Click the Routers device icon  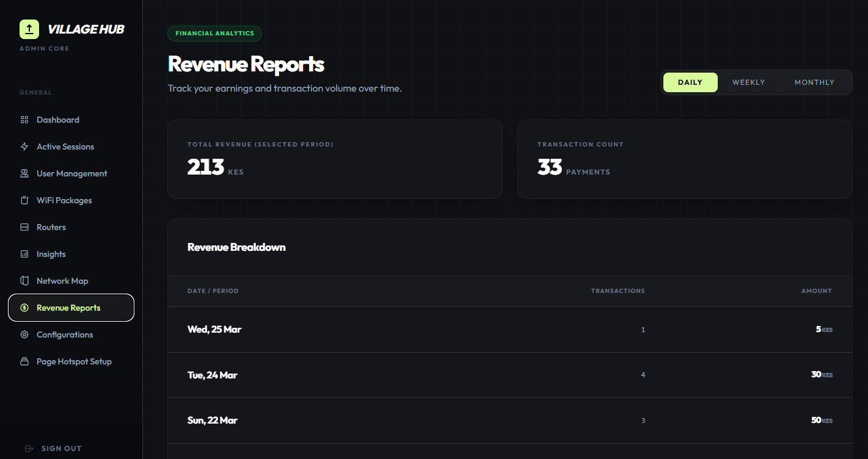(x=24, y=227)
